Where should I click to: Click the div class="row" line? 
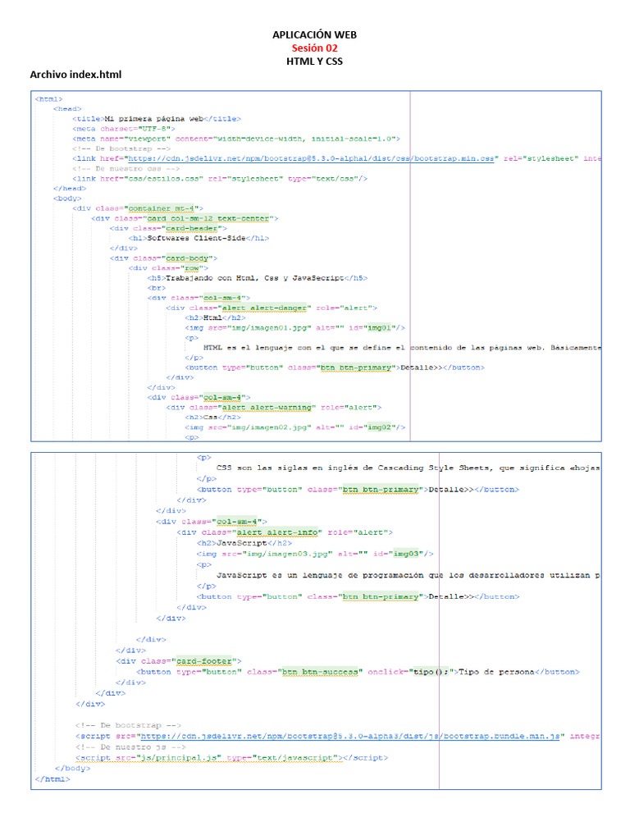(168, 268)
